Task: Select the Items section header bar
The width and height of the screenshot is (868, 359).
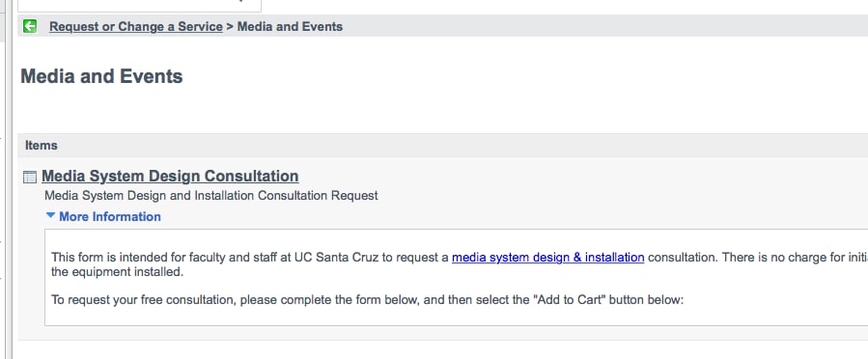Action: click(x=443, y=146)
